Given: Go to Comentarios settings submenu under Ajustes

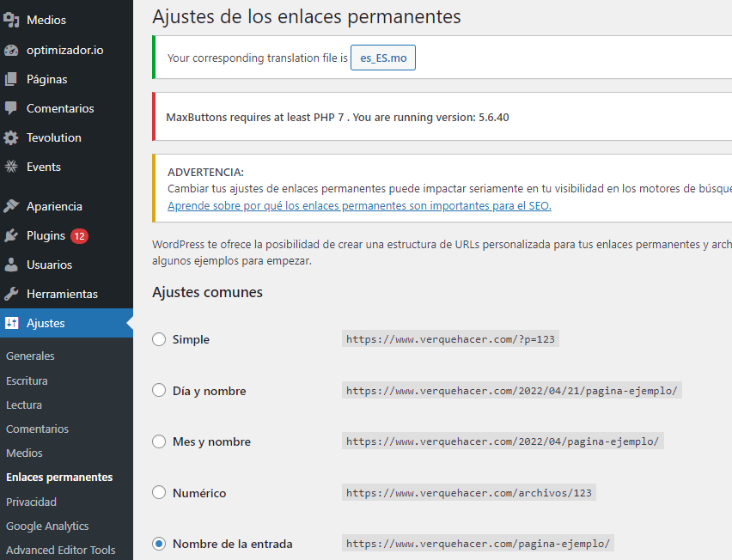Looking at the screenshot, I should (37, 429).
